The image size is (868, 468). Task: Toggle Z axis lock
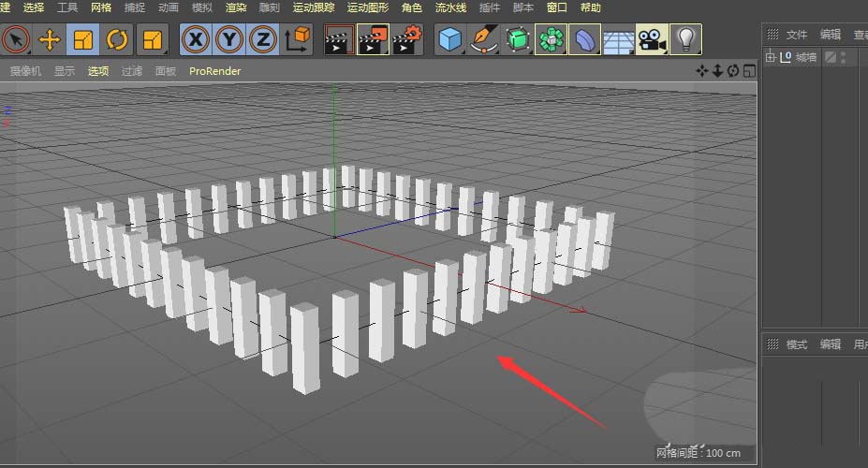coord(263,40)
